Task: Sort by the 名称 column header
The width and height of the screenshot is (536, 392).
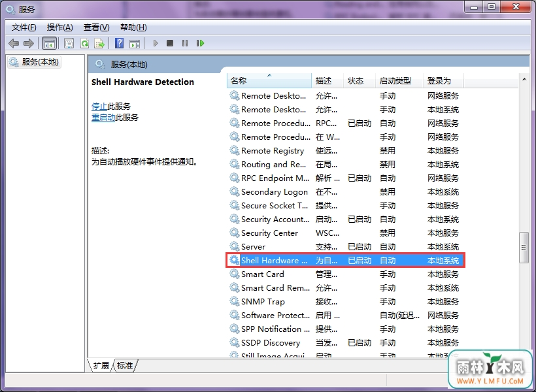Action: click(269, 80)
